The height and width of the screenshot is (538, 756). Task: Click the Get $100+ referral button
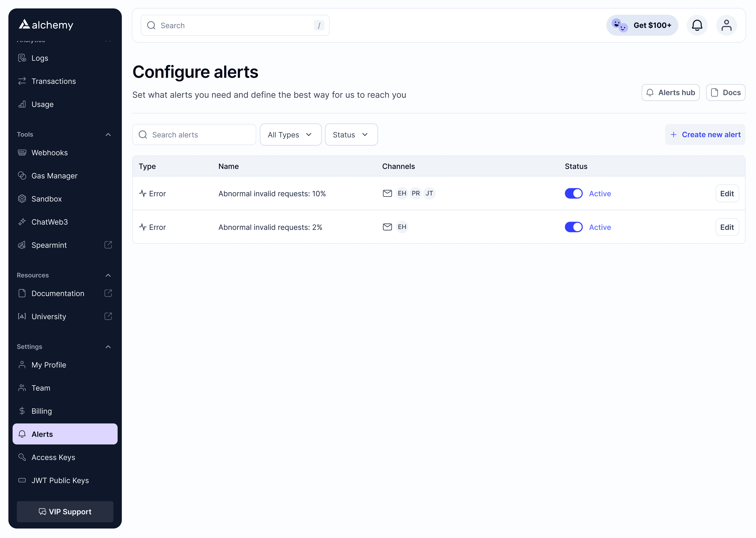[642, 25]
